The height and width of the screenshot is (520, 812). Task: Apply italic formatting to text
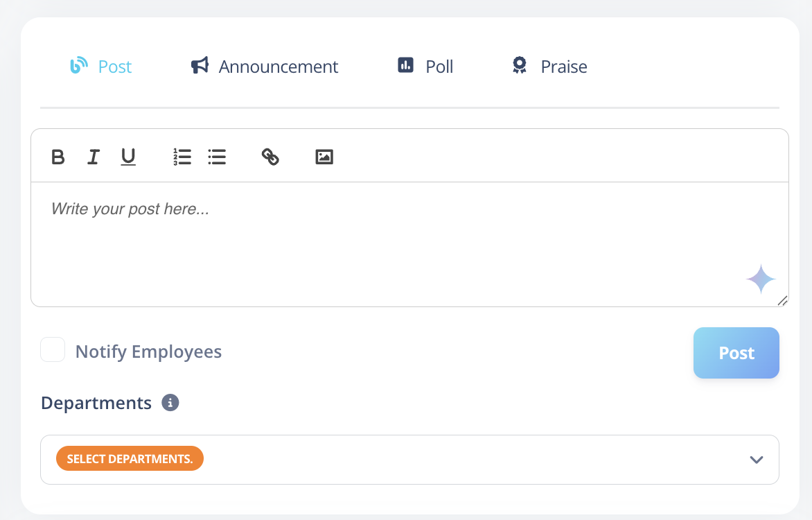click(94, 157)
